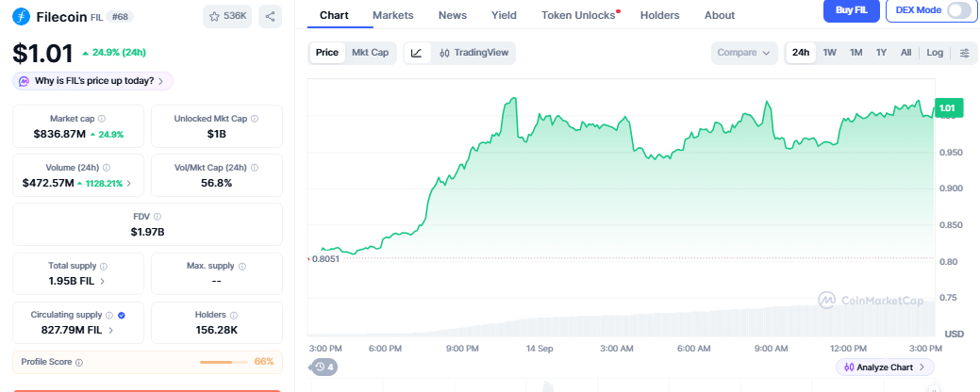
Task: Select Price chart view
Action: (x=327, y=53)
